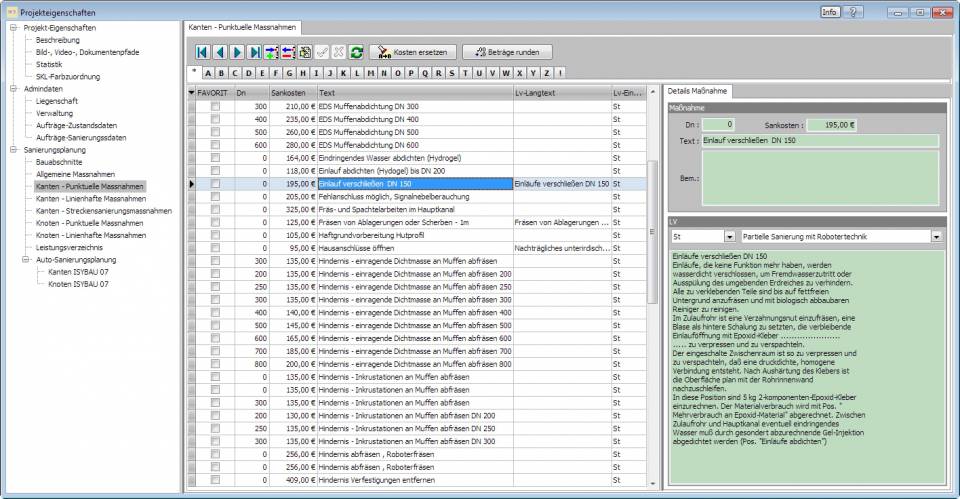Select Leistungsverzeichnis in the tree
This screenshot has width=960, height=499.
pyautogui.click(x=69, y=247)
